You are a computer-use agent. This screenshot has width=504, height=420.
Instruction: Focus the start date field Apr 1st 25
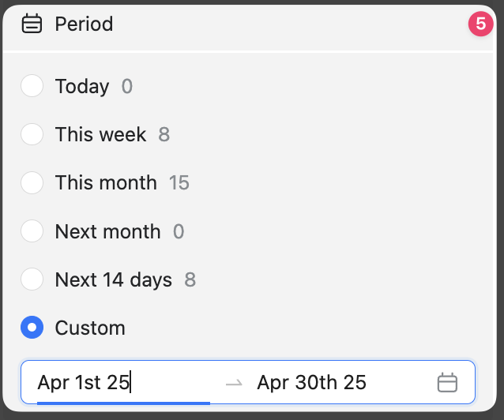pos(83,383)
